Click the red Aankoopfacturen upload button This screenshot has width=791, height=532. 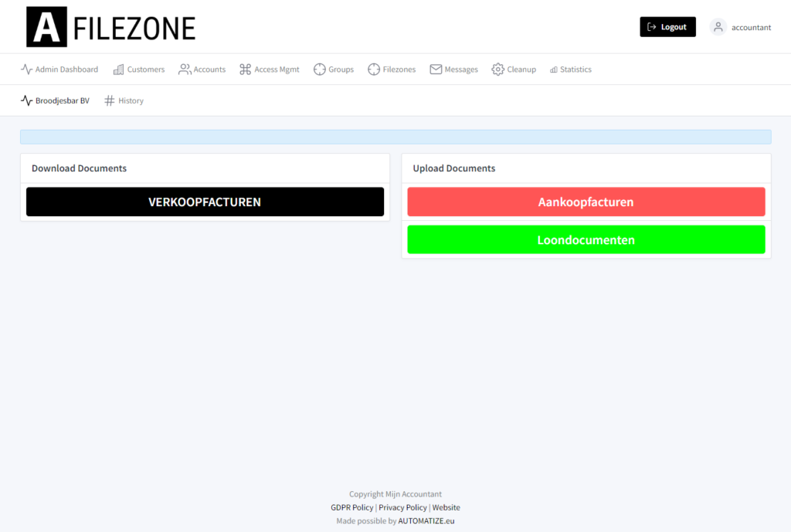click(x=586, y=202)
